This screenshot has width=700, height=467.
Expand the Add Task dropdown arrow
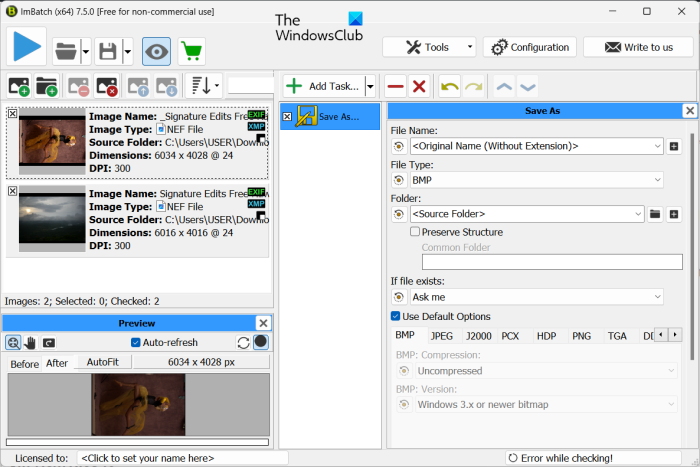point(370,86)
